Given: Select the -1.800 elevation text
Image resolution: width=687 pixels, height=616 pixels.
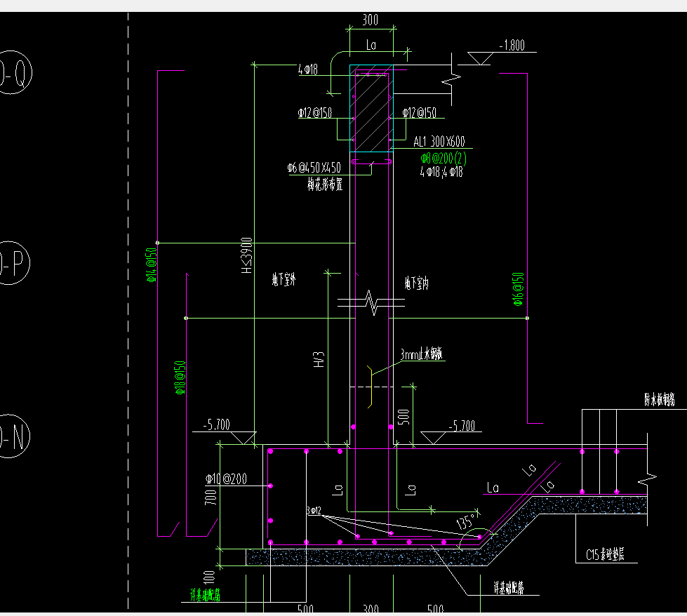Looking at the screenshot, I should pyautogui.click(x=512, y=45).
